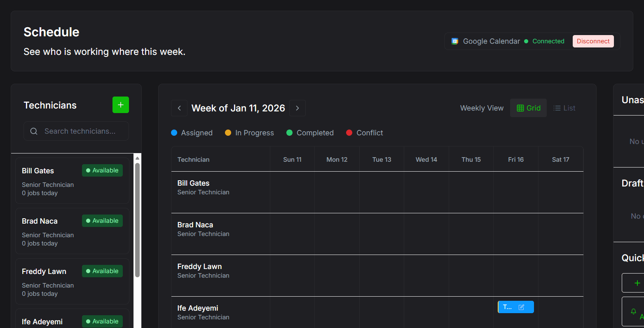The height and width of the screenshot is (328, 644).
Task: Click the plus icon in Quick actions panel
Action: (637, 283)
